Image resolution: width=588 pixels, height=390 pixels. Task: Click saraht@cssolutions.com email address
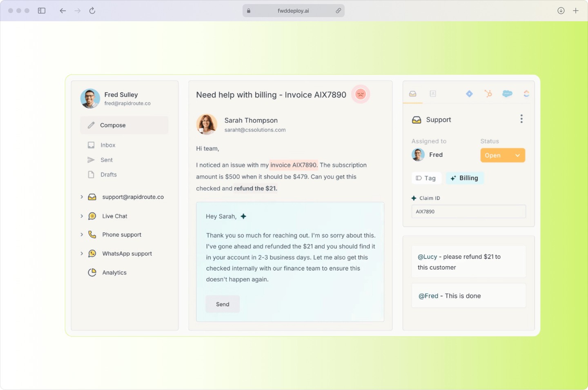[x=255, y=130]
